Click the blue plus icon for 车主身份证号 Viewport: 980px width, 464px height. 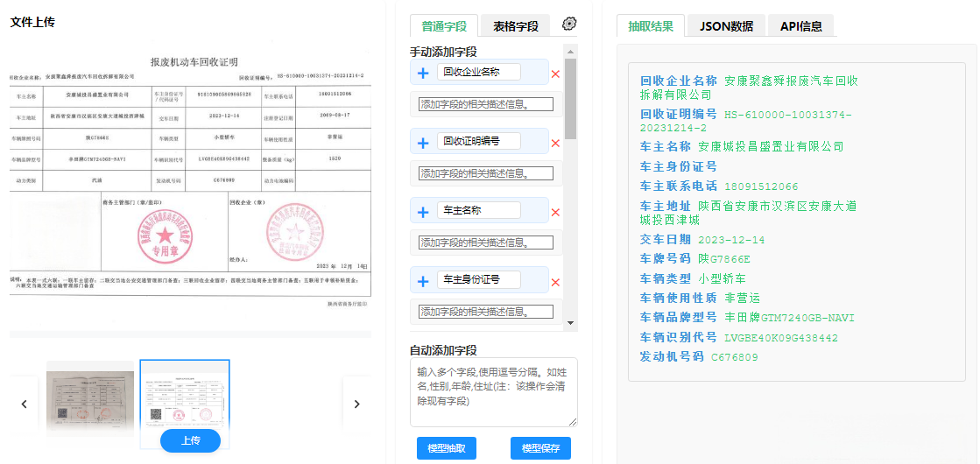point(423,281)
